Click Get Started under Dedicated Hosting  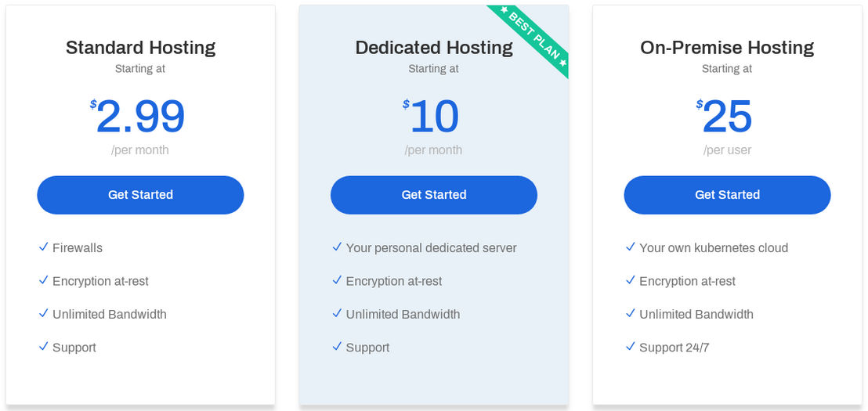(x=433, y=195)
